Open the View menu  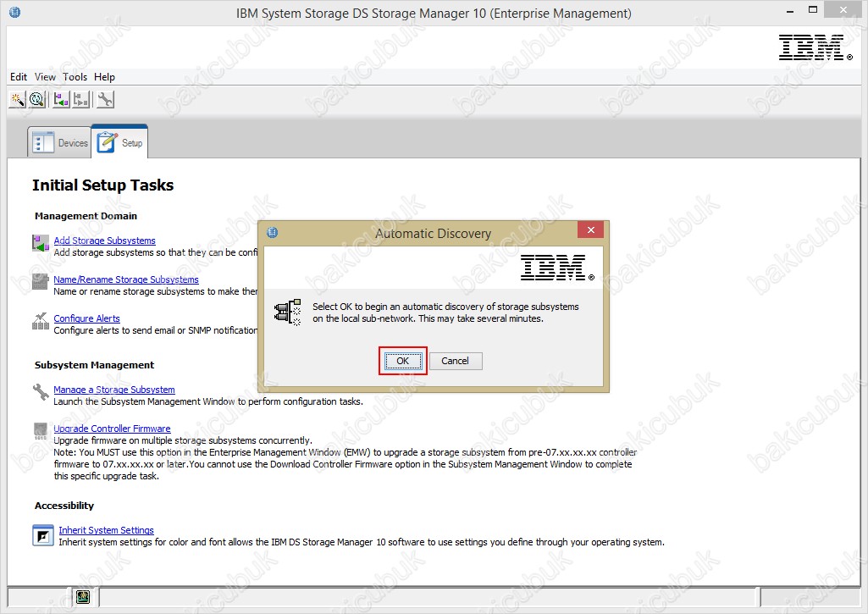coord(45,77)
